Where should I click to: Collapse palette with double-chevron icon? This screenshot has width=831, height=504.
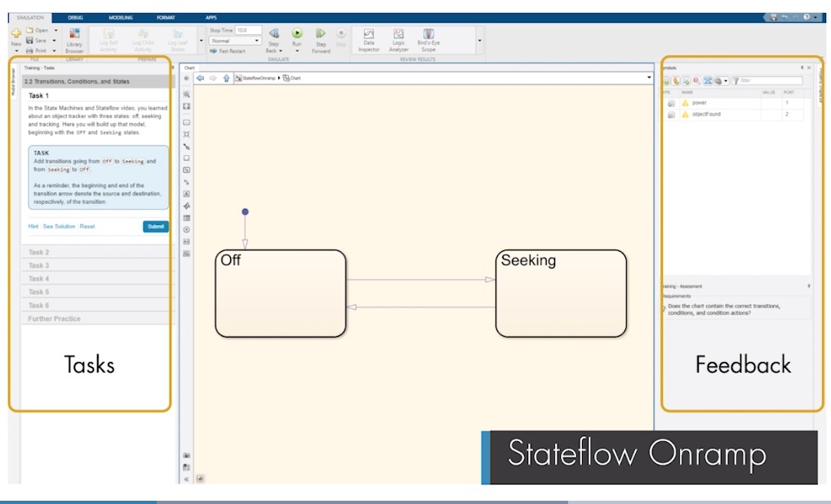(187, 479)
